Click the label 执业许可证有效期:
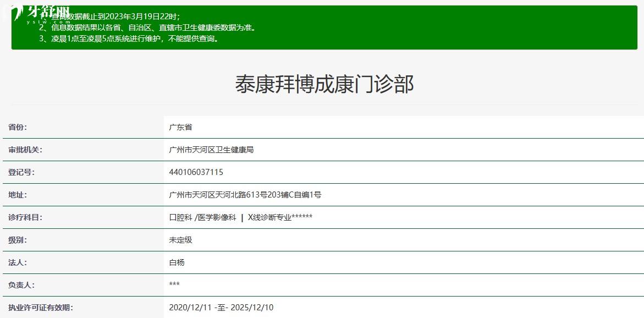The width and height of the screenshot is (644, 318). point(41,308)
